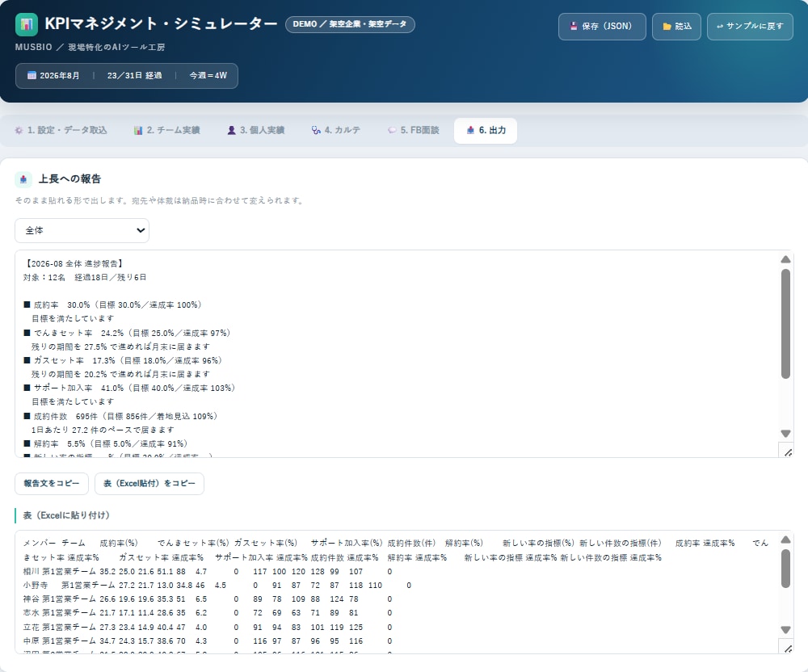The height and width of the screenshot is (672, 808).
Task: Click the 神谷 row in table
Action: (208, 599)
